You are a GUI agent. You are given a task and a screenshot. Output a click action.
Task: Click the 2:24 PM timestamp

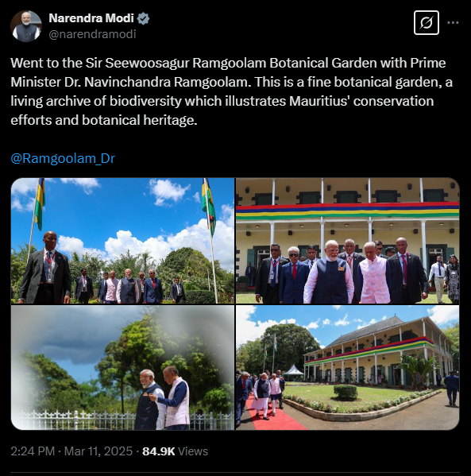[x=33, y=451]
